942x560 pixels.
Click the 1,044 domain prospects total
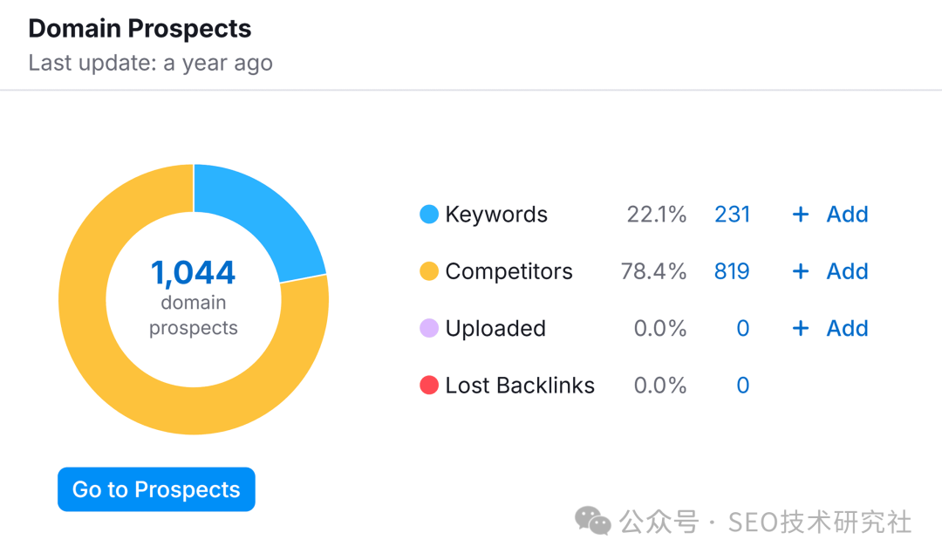194,273
